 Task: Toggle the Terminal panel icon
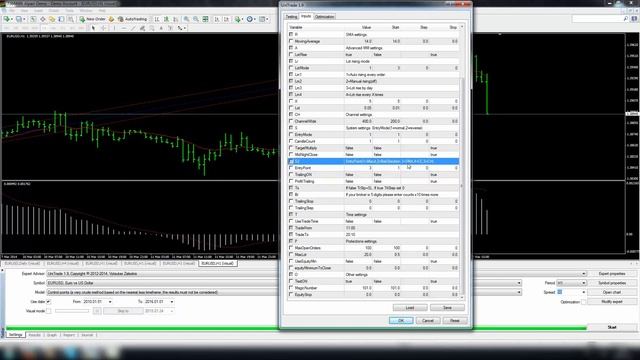pyautogui.click(x=61, y=19)
